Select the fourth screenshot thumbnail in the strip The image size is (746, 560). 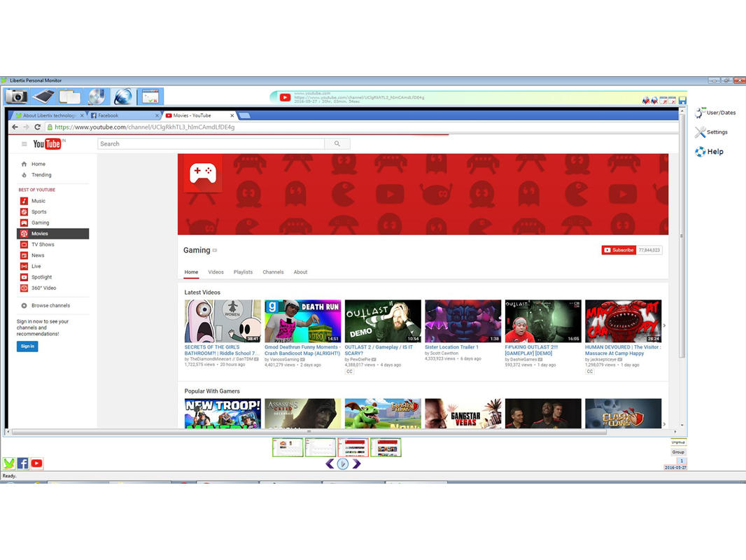click(x=386, y=447)
